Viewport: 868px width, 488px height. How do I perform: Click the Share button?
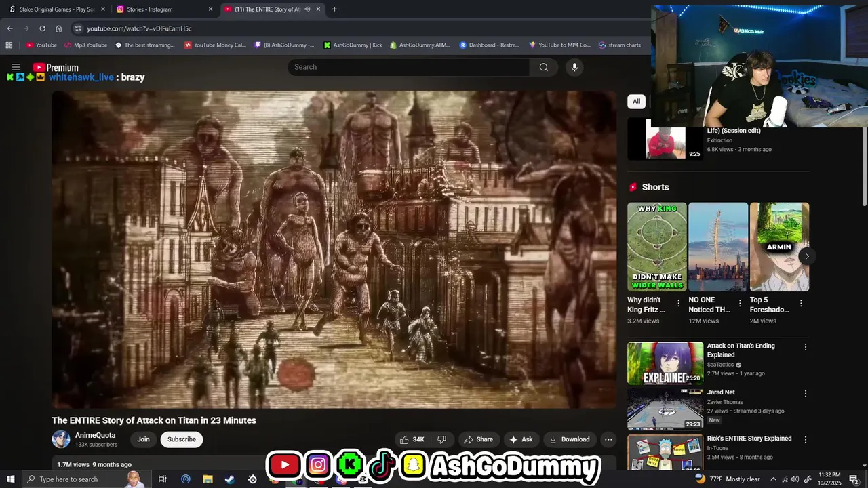(479, 439)
